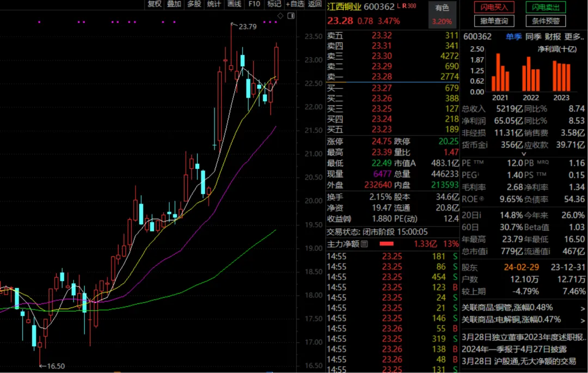
Task: Click the 外盘 value 232640
Action: point(378,185)
